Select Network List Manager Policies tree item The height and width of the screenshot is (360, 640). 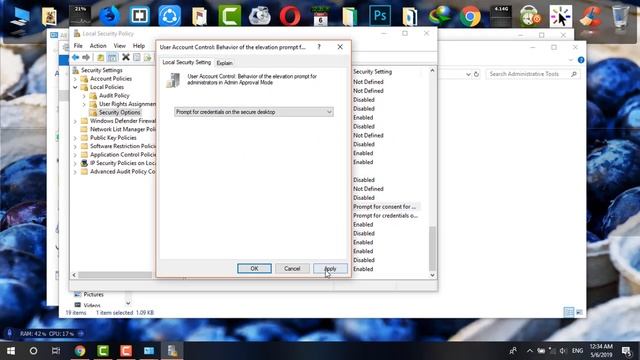point(123,129)
